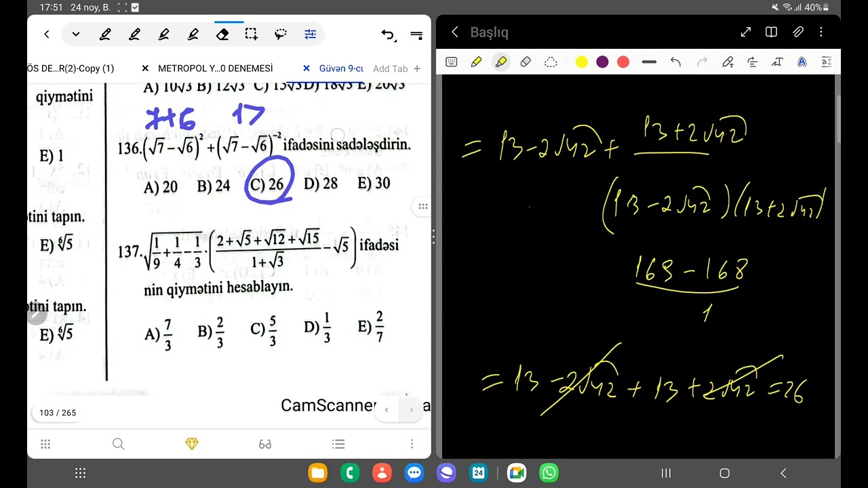Image resolution: width=868 pixels, height=488 pixels.
Task: Toggle the toolbar lock icon in PDF reader
Action: coord(416,35)
